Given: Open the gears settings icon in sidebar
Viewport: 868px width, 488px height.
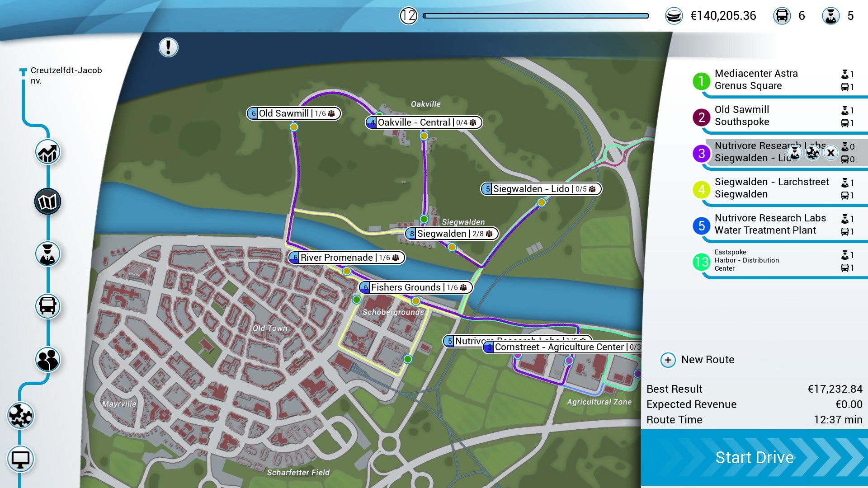Looking at the screenshot, I should click(x=20, y=416).
